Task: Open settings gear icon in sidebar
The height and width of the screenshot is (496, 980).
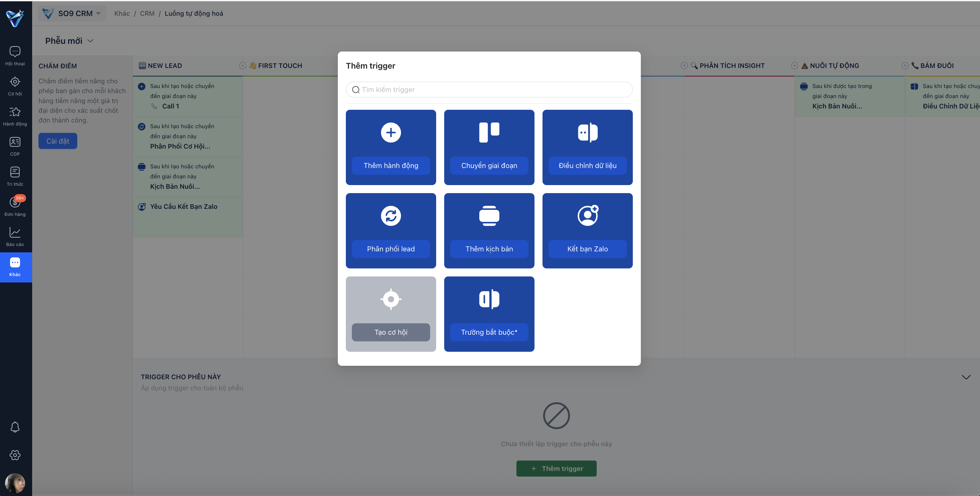Action: (x=15, y=455)
